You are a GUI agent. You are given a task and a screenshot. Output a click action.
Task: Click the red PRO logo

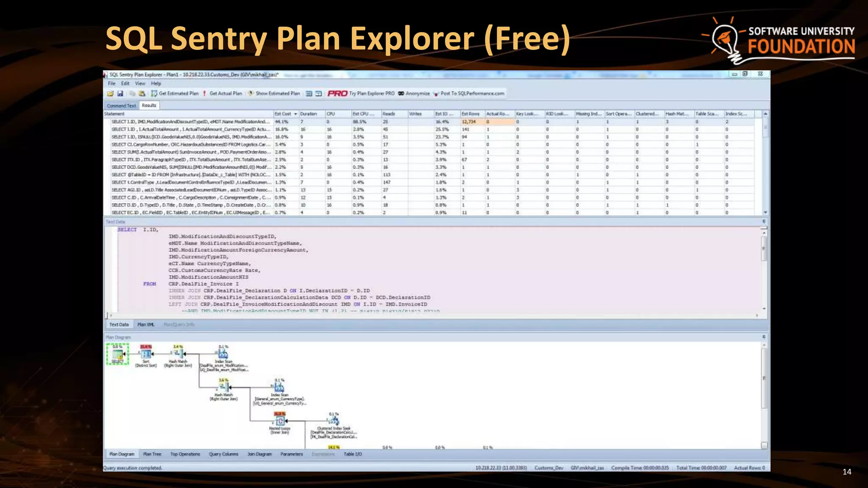[x=337, y=94]
